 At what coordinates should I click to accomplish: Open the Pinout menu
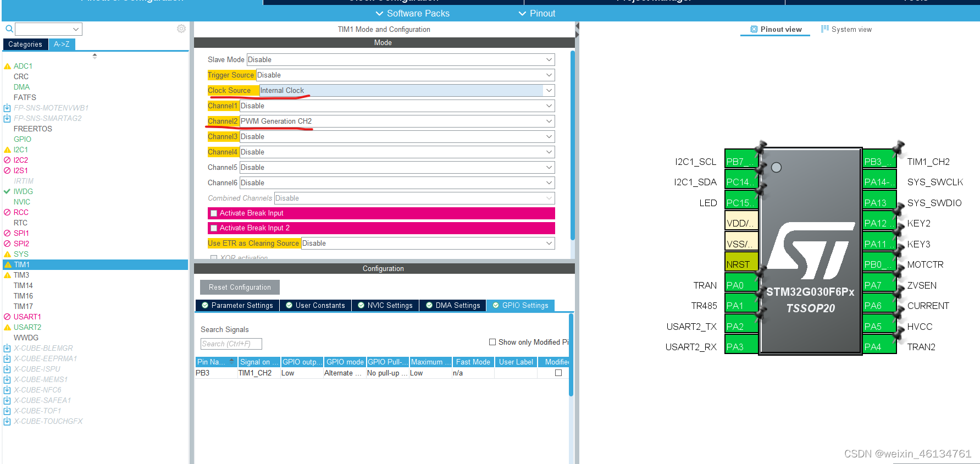(x=537, y=13)
